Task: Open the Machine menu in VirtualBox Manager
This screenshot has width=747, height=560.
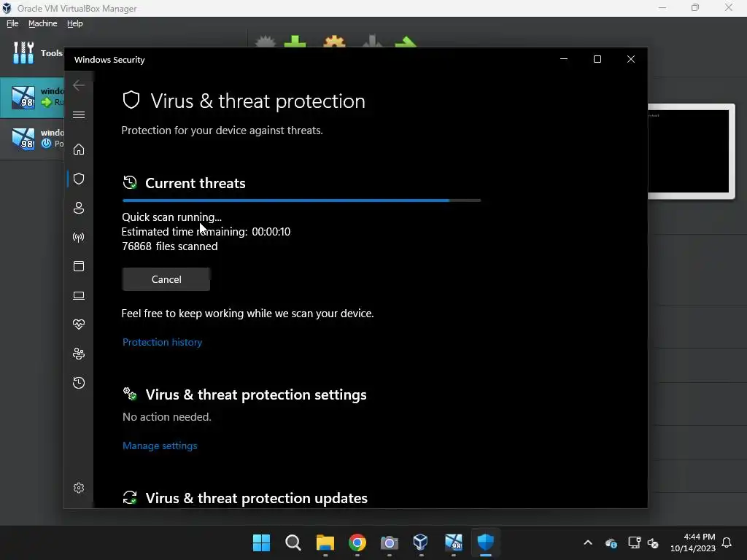Action: pyautogui.click(x=42, y=23)
